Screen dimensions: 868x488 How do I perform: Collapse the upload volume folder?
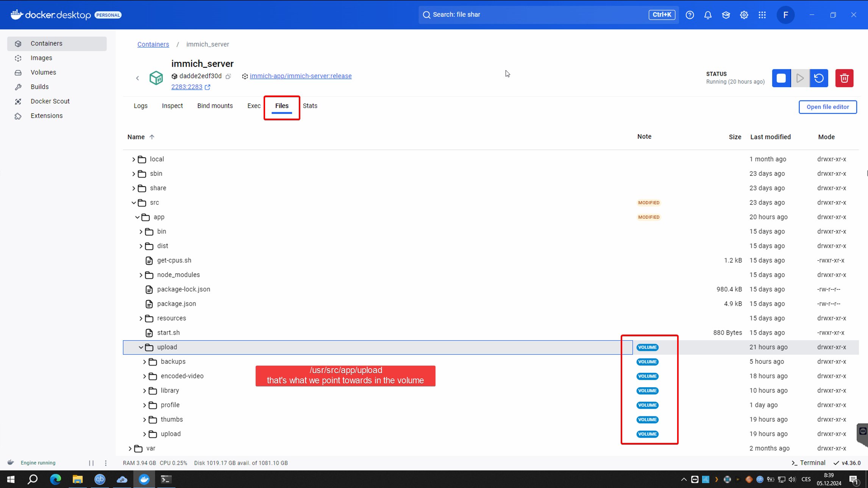[x=141, y=347]
